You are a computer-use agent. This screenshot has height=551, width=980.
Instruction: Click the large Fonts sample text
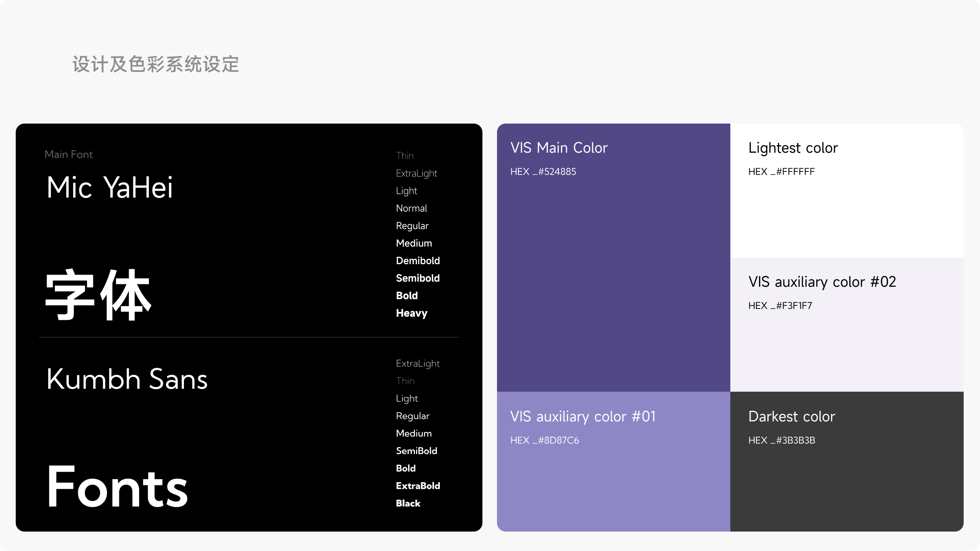pyautogui.click(x=117, y=486)
